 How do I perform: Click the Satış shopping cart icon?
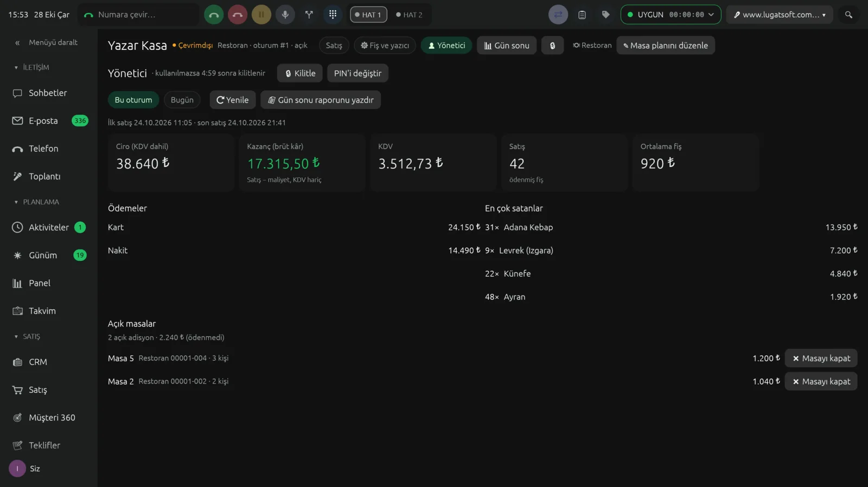(x=17, y=390)
